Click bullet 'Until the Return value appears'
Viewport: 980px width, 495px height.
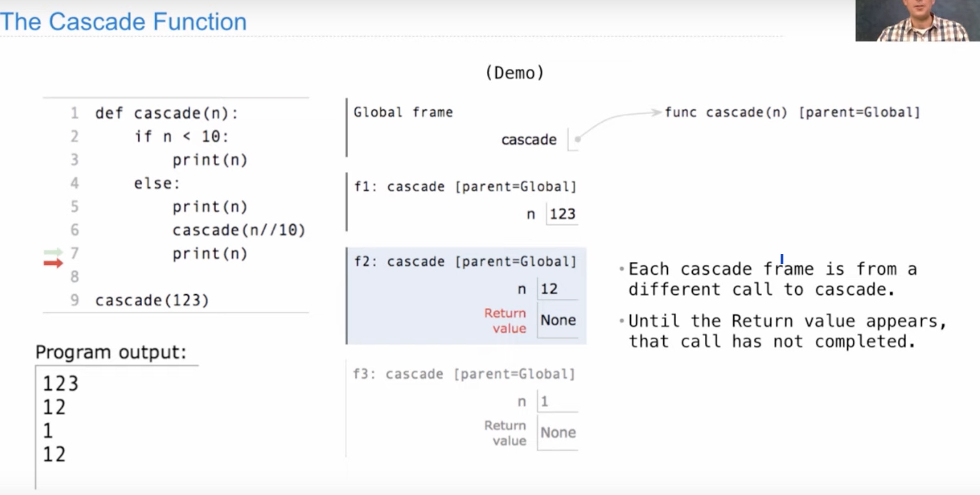coord(787,331)
